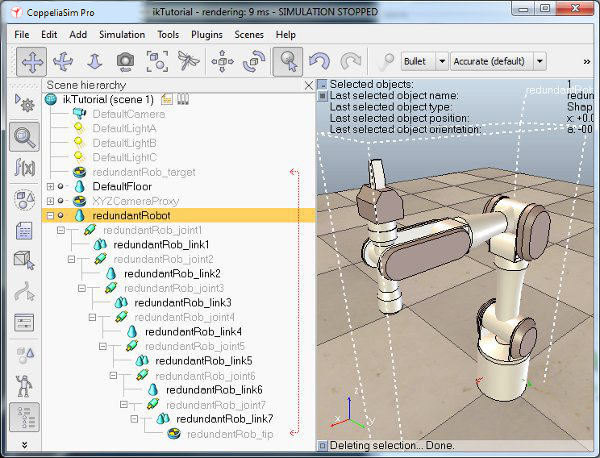Image resolution: width=600 pixels, height=458 pixels.
Task: Open simulation settings gear icon in sidebar
Action: tap(25, 103)
